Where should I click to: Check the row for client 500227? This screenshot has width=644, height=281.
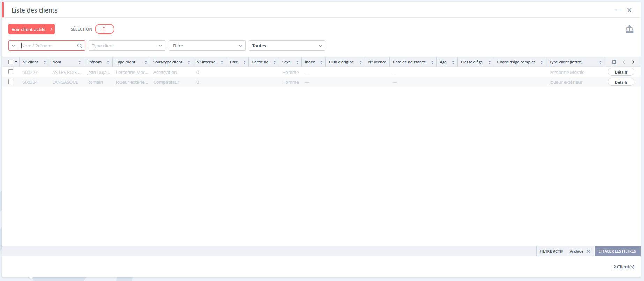pyautogui.click(x=11, y=72)
